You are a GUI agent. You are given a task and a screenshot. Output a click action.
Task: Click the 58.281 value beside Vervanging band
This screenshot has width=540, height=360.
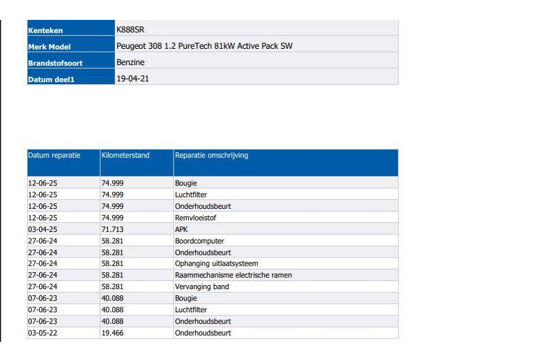112,287
